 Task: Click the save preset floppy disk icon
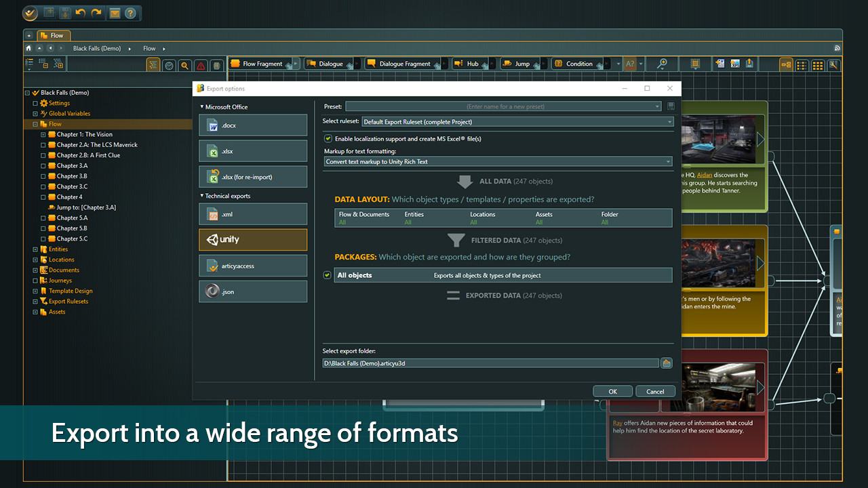click(671, 106)
